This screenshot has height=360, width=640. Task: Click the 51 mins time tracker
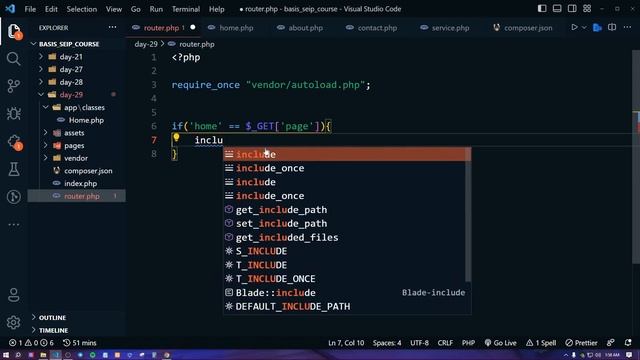(x=80, y=343)
